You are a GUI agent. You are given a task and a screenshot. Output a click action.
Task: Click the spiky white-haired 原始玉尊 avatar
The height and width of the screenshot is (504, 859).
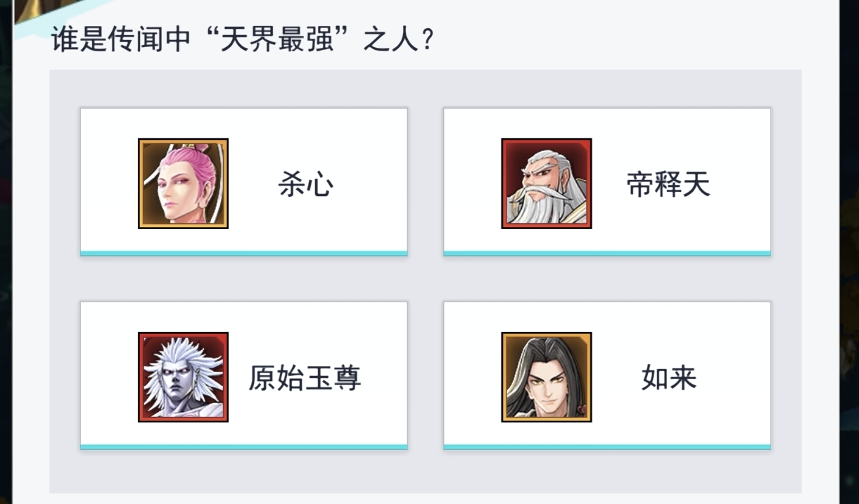[x=183, y=377]
